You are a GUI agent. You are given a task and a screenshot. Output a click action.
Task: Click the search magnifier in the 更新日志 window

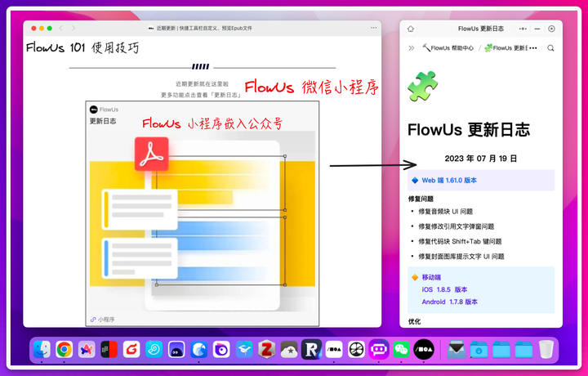click(550, 48)
